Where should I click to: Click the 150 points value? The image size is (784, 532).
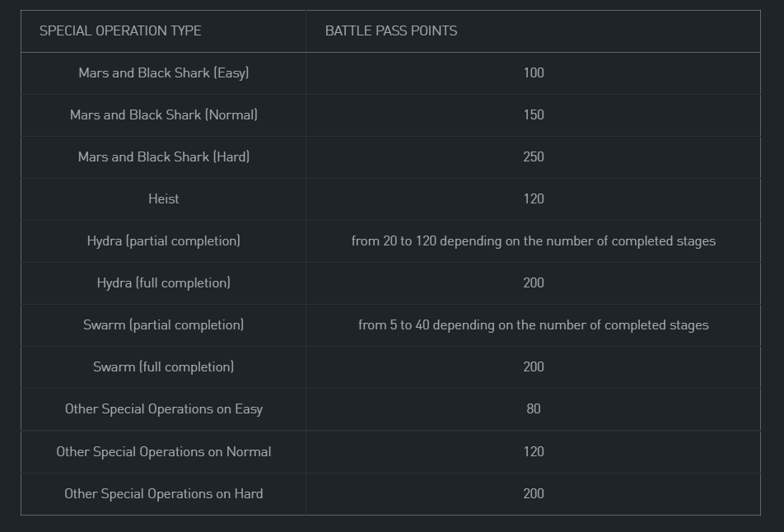click(534, 114)
